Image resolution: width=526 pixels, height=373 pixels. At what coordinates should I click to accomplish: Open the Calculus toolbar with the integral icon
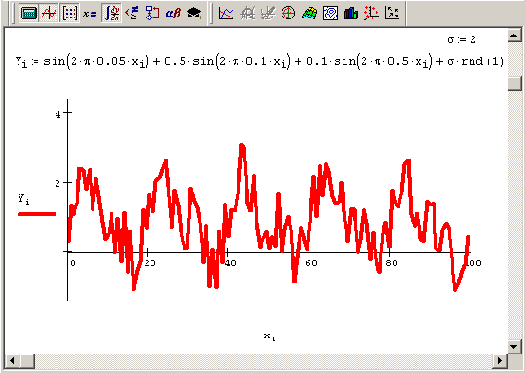click(x=111, y=13)
